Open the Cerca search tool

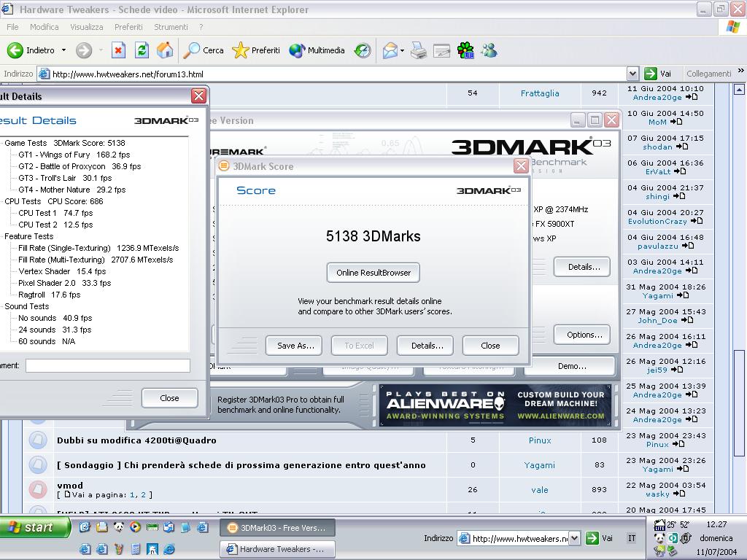204,50
